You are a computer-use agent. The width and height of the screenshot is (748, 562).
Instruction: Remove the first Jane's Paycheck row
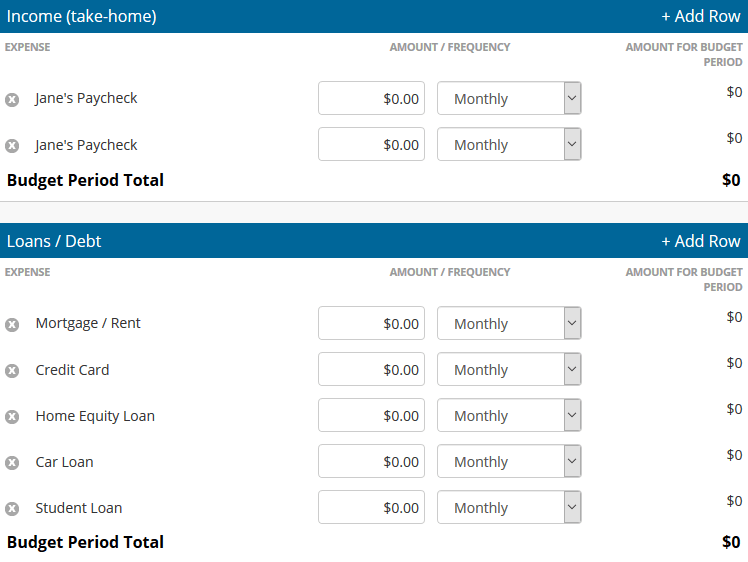point(12,100)
